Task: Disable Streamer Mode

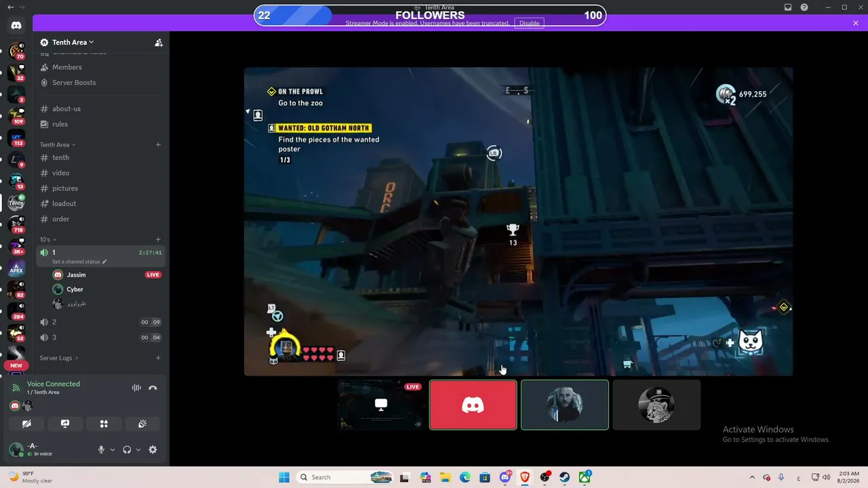Action: (529, 23)
